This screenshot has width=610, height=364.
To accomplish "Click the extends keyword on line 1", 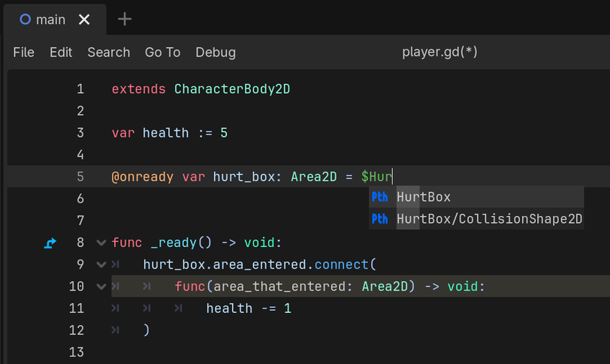I will tap(138, 89).
